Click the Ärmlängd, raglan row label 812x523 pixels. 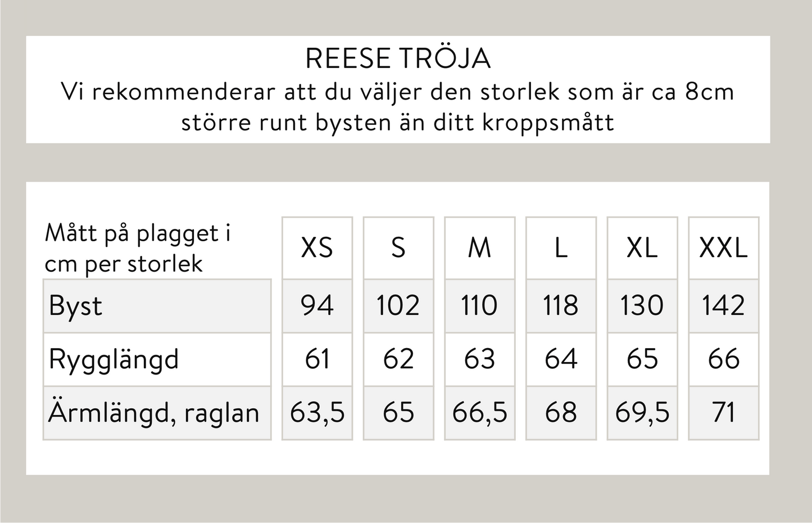tap(153, 413)
